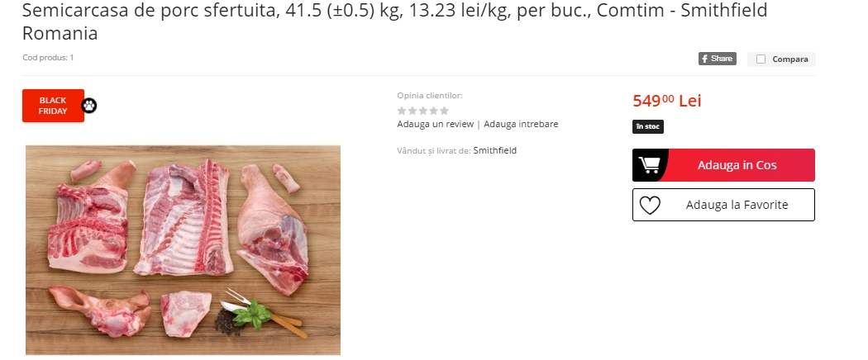Click the Smithfield seller link
Screen dimensions: 868x360
[495, 150]
